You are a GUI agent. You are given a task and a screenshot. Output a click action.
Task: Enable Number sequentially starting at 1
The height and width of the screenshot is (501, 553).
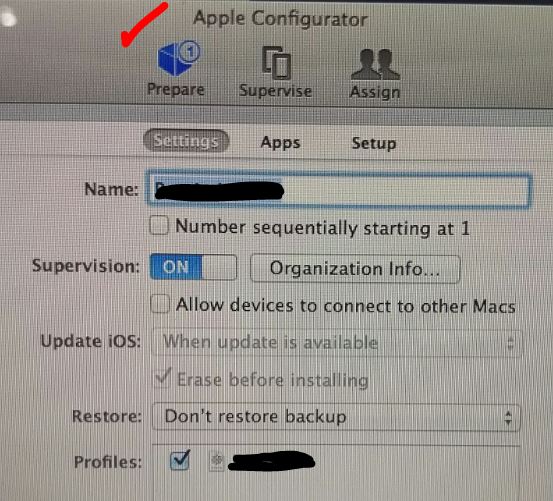point(159,225)
